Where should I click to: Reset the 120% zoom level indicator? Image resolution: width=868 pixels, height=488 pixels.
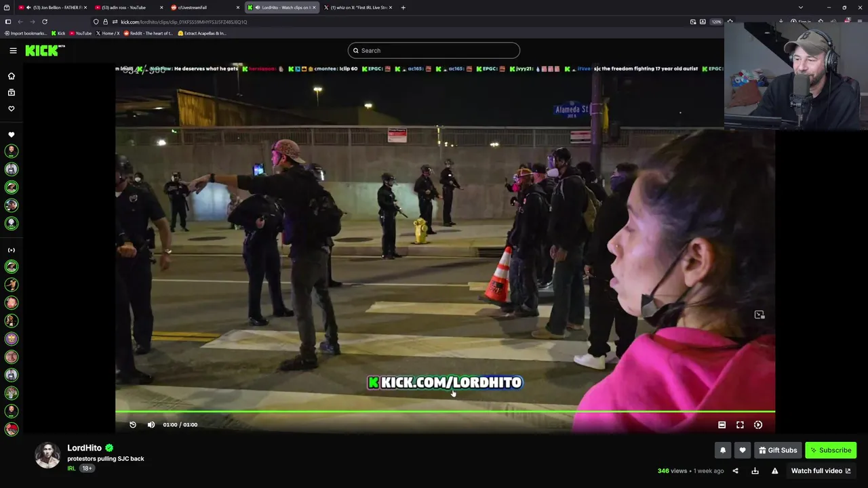pos(716,22)
